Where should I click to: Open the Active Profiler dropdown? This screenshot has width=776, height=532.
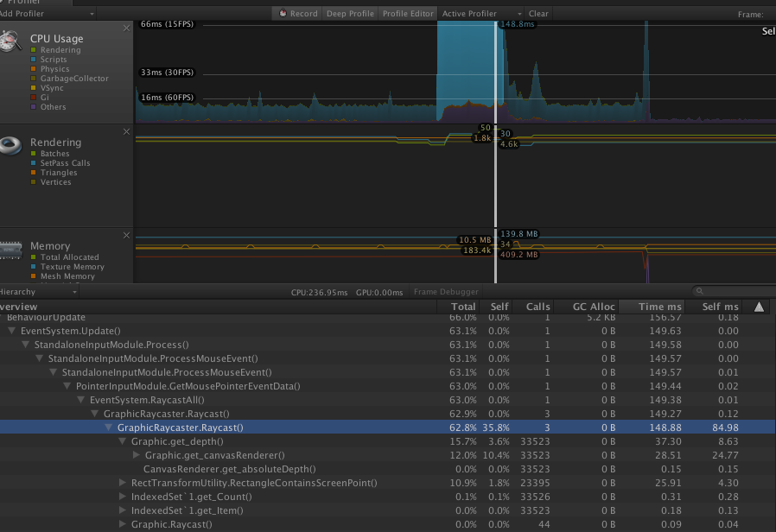(480, 13)
